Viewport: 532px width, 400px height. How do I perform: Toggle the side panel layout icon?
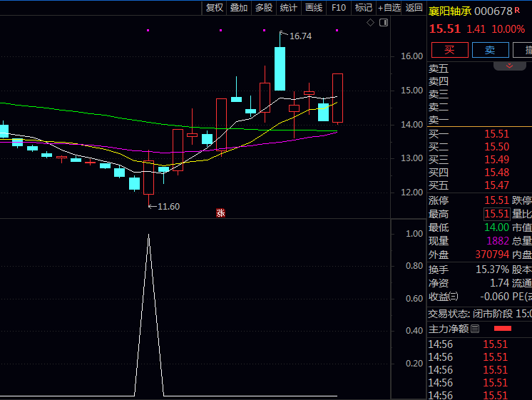coord(384,23)
